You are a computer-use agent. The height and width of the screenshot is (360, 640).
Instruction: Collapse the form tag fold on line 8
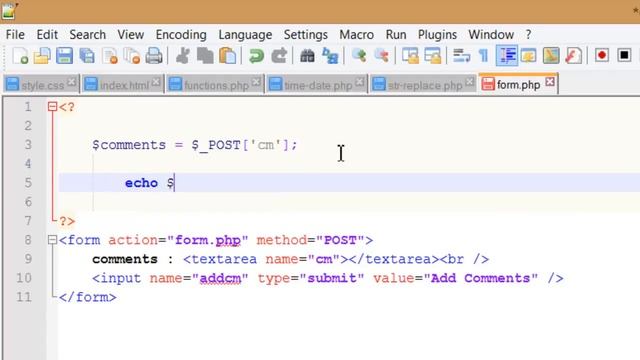click(52, 240)
